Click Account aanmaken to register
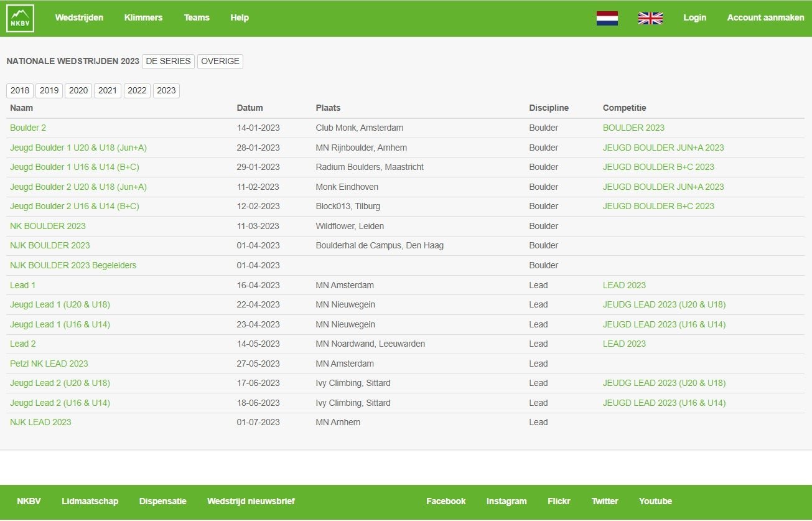Image resolution: width=812 pixels, height=521 pixels. 765,17
